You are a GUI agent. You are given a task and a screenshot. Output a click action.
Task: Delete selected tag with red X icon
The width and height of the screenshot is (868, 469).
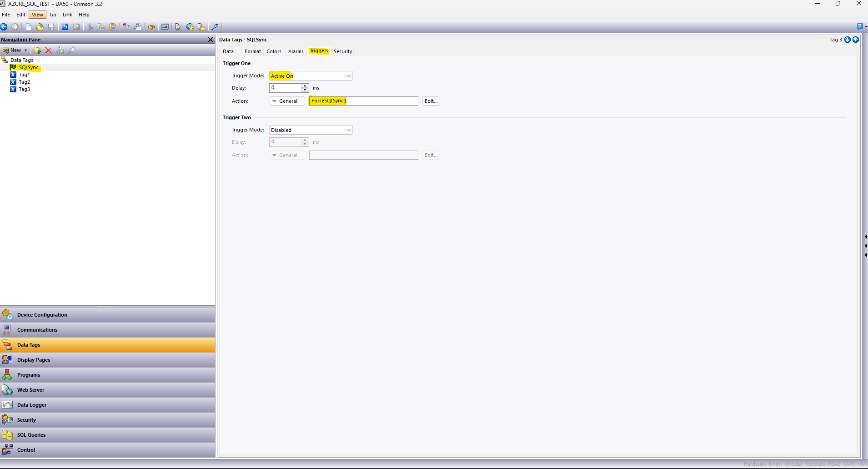[x=48, y=50]
